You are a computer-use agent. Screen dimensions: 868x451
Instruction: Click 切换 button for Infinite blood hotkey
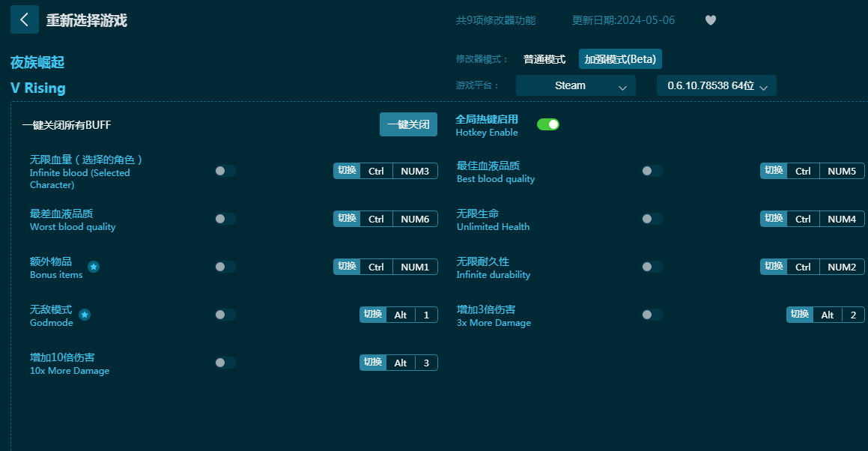pos(347,171)
